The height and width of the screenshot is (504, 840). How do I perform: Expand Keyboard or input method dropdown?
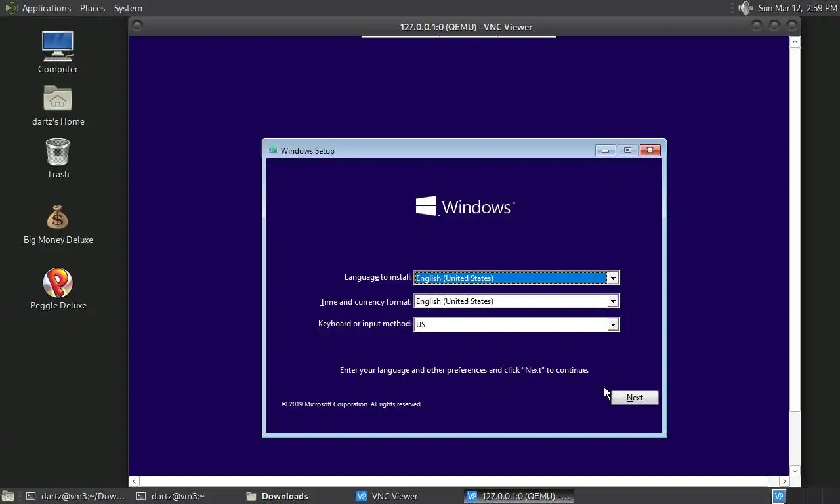tap(612, 324)
